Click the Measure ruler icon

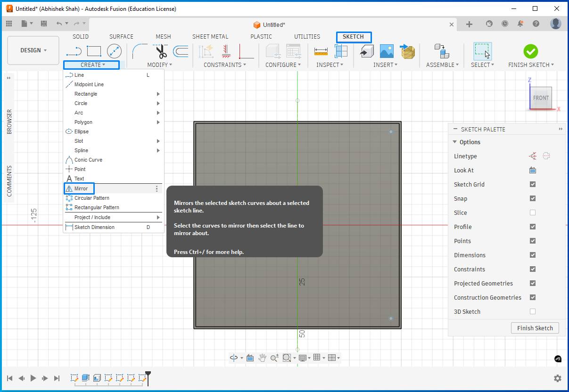(x=321, y=51)
